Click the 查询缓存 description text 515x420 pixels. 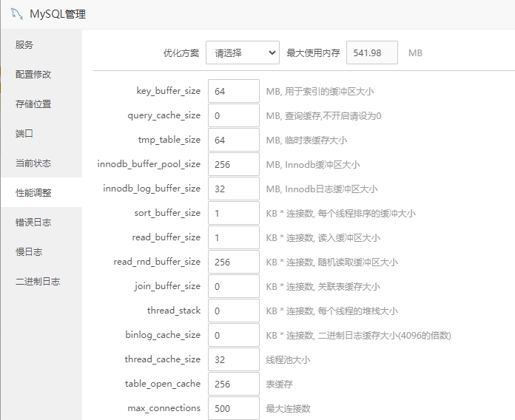coord(323,116)
